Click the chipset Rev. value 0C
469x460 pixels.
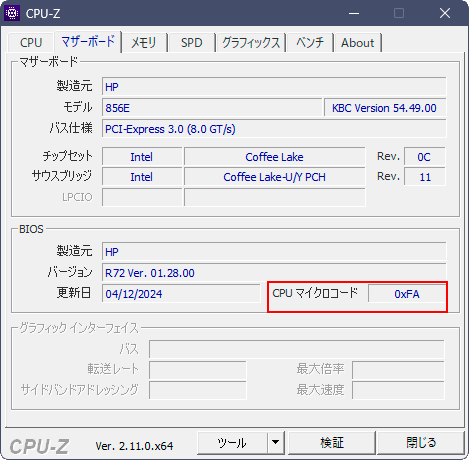[x=425, y=157]
